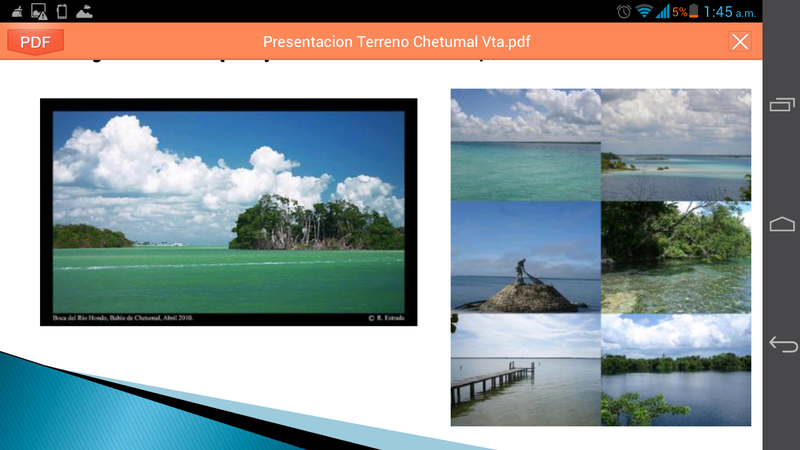Select the wooden pier photo in collage

tap(525, 370)
